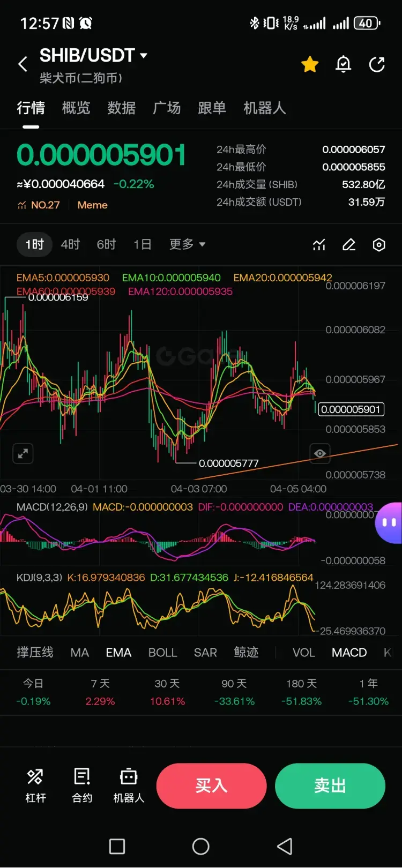Open the SHIB/USDT pair dropdown

93,55
